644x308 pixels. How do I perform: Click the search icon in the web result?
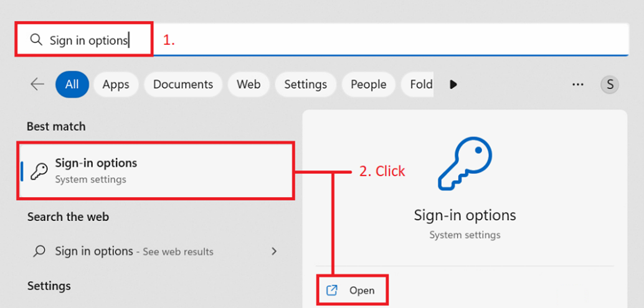click(x=39, y=252)
